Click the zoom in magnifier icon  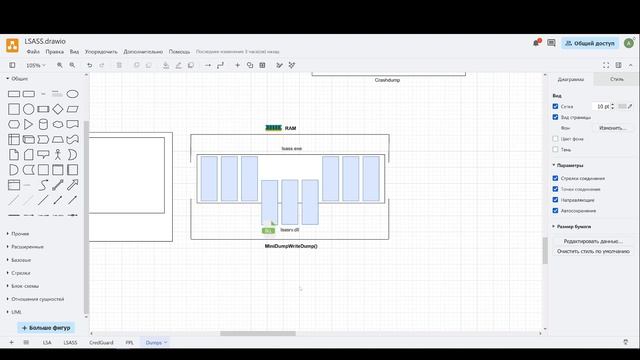click(60, 65)
